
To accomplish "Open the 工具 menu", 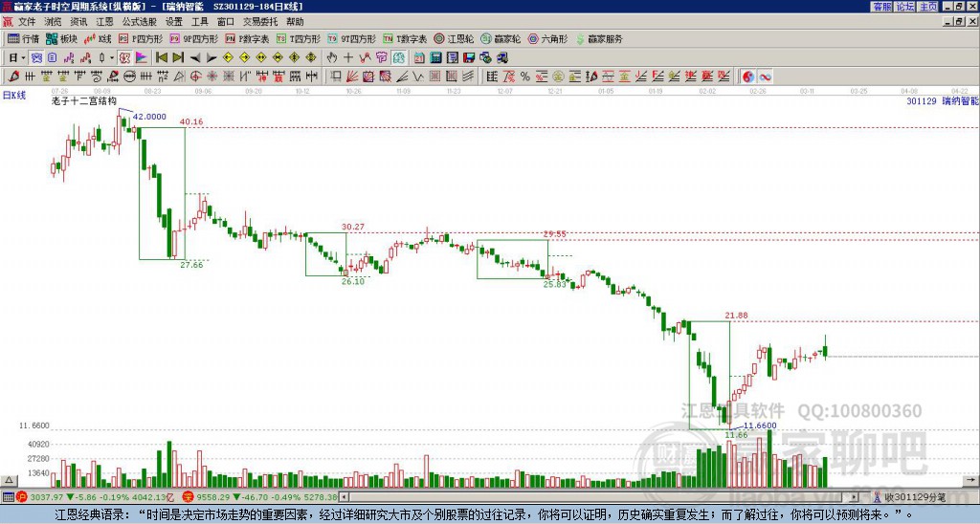I will (x=200, y=22).
